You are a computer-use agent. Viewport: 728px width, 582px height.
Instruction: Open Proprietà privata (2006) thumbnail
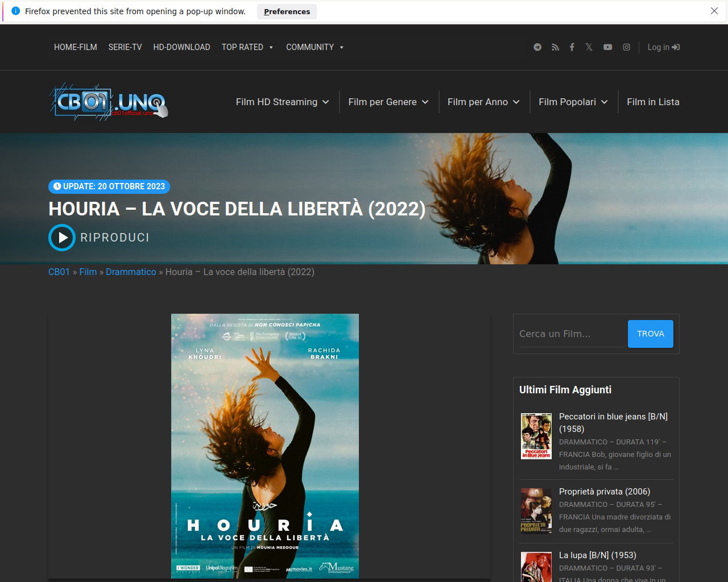click(536, 511)
